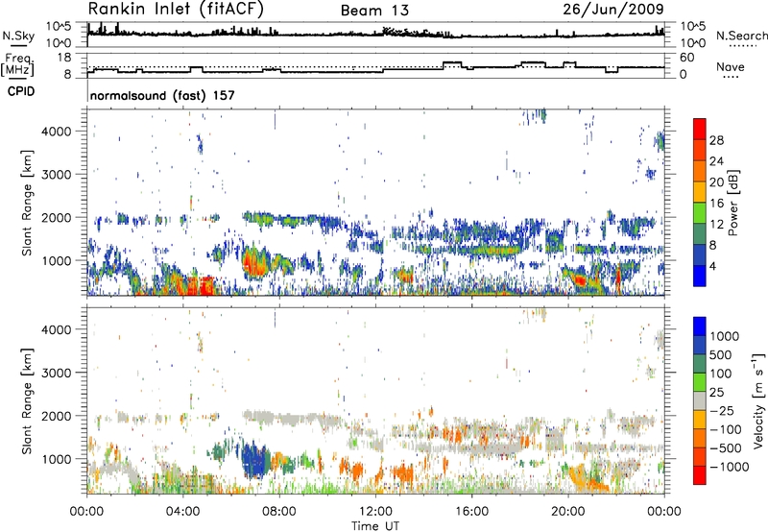Screen dimensions: 768x532
Task: Click the "N.Search" legend label
Action: [741, 36]
